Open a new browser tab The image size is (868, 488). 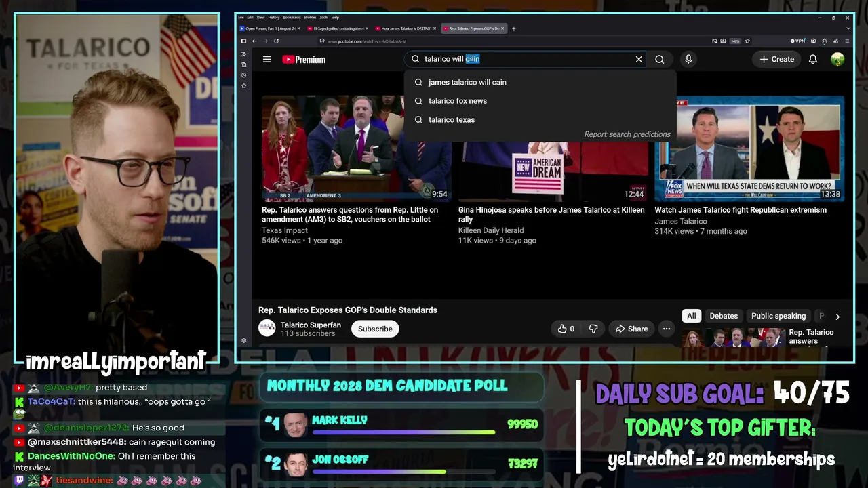[514, 28]
